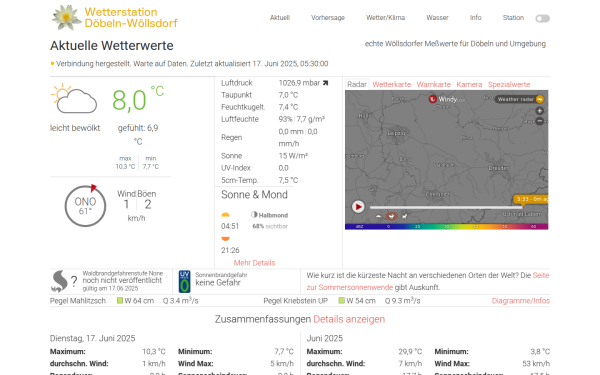This screenshot has width=600, height=375.
Task: Click the Taupunkt 7,0 °C value
Action: click(x=288, y=95)
